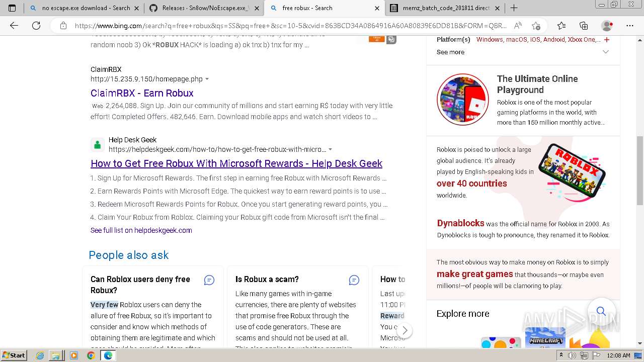Click 'over 40 countries' highlighted text
644x362 pixels.
click(x=472, y=184)
